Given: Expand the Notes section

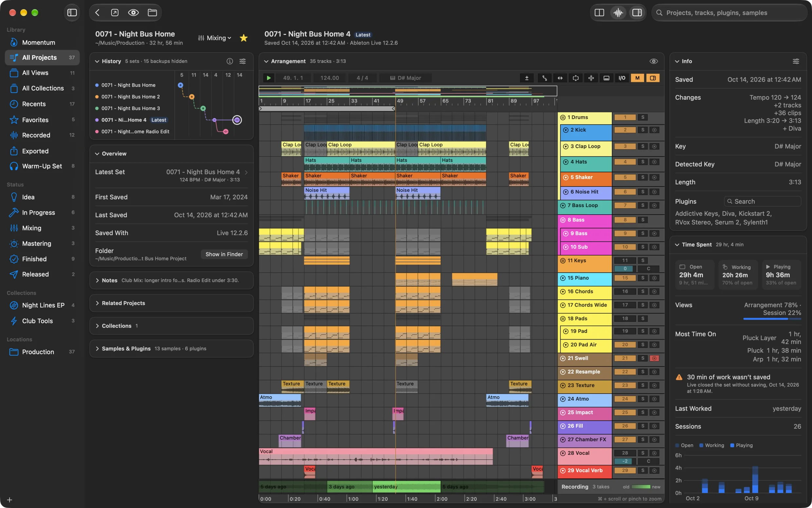Looking at the screenshot, I should [x=172, y=280].
